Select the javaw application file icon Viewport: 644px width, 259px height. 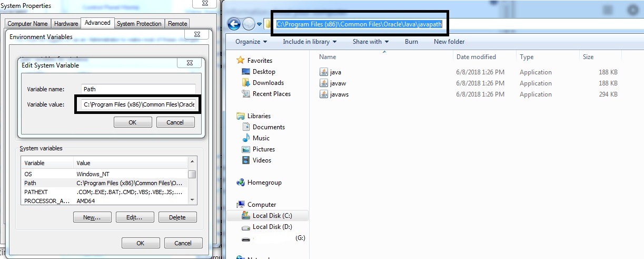coord(324,83)
